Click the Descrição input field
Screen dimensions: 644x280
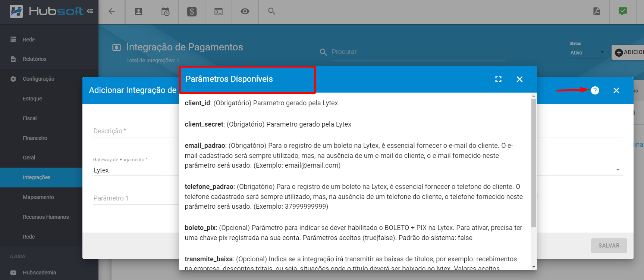(x=136, y=131)
